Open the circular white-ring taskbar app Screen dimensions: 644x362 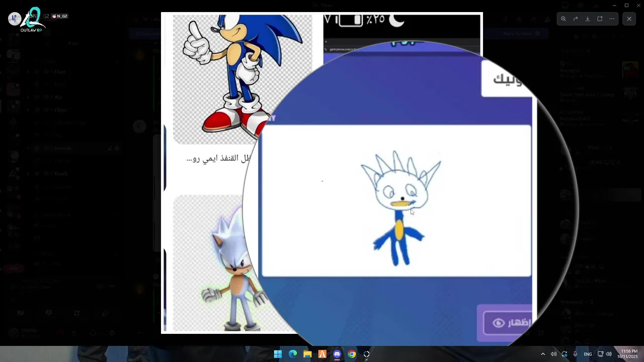[367, 354]
